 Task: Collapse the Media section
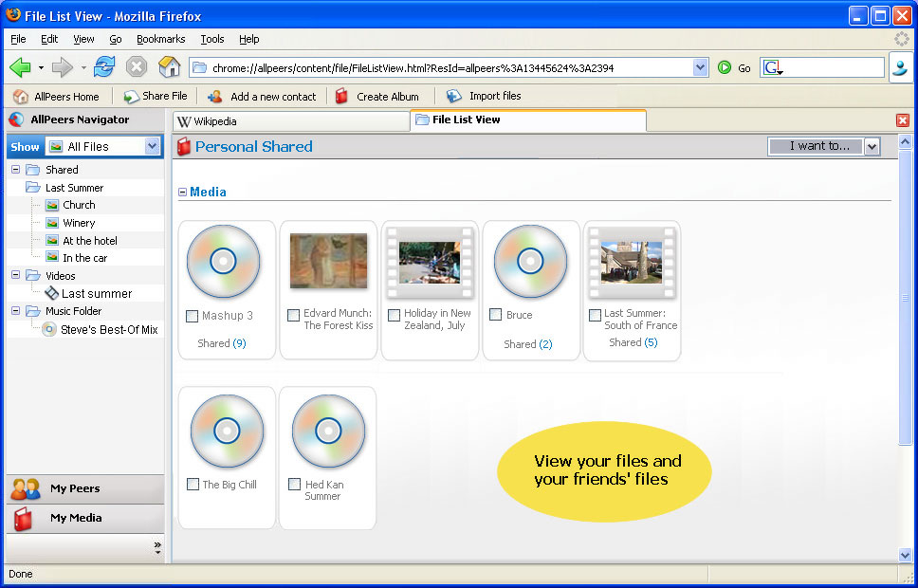pos(182,193)
